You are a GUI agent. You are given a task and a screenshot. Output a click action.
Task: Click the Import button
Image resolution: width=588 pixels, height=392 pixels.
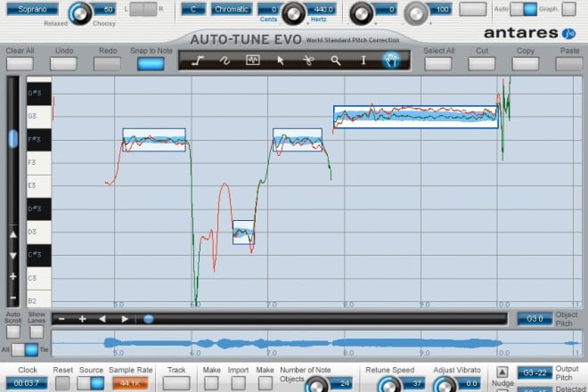238,383
